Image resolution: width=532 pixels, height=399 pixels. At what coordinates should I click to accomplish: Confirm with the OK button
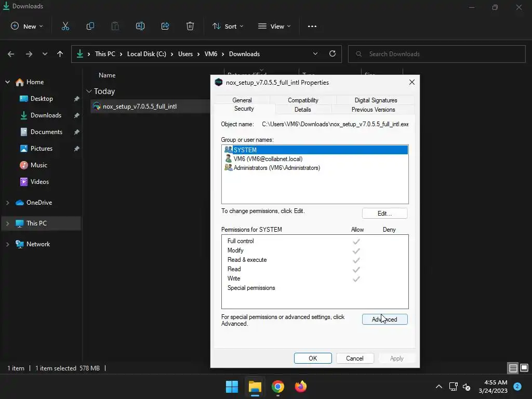click(x=313, y=358)
